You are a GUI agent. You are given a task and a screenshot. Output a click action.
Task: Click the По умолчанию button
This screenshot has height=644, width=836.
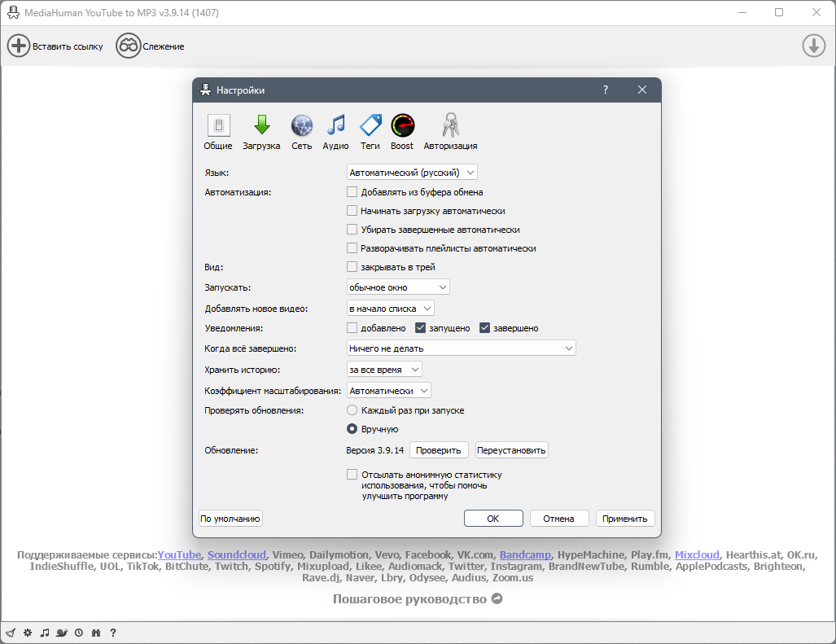[x=230, y=518]
